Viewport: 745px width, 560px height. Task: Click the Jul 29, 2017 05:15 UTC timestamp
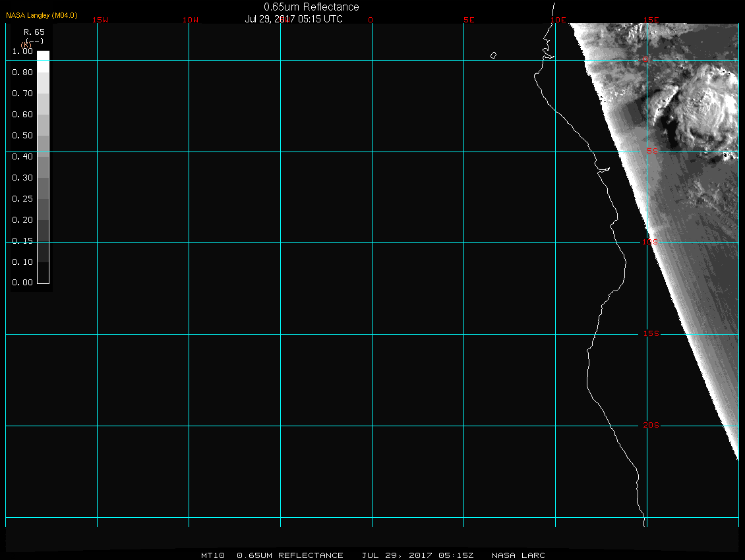293,19
